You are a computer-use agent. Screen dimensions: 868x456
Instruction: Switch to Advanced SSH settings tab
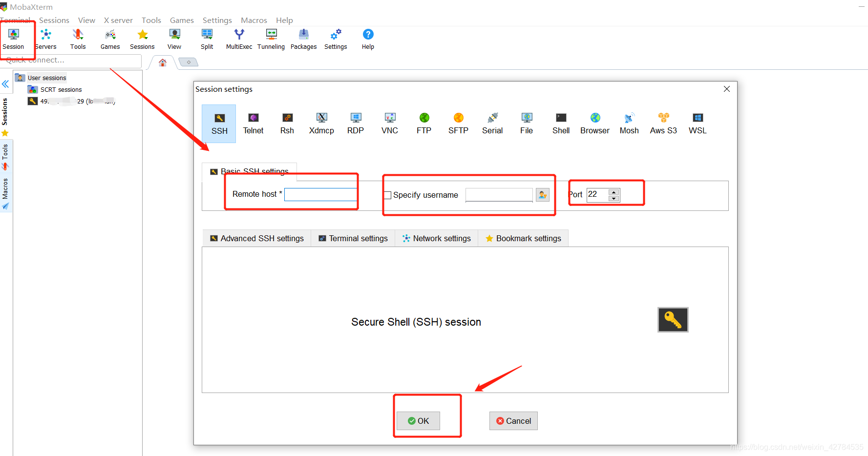tap(257, 238)
